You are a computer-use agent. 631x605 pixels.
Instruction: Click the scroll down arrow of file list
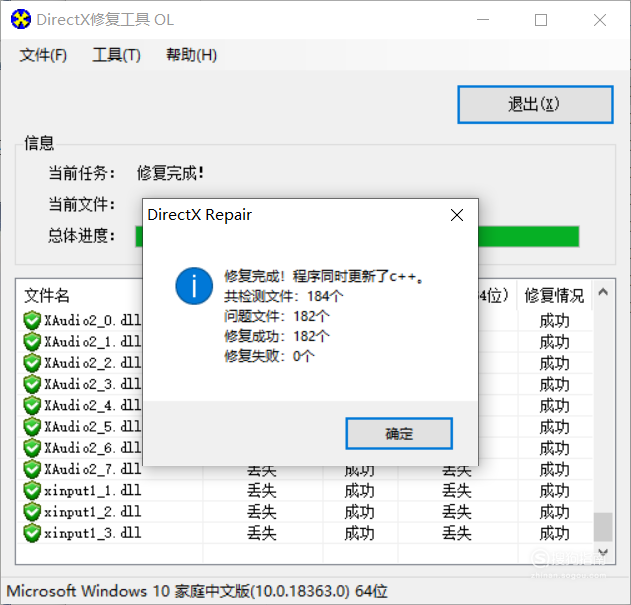pyautogui.click(x=603, y=552)
